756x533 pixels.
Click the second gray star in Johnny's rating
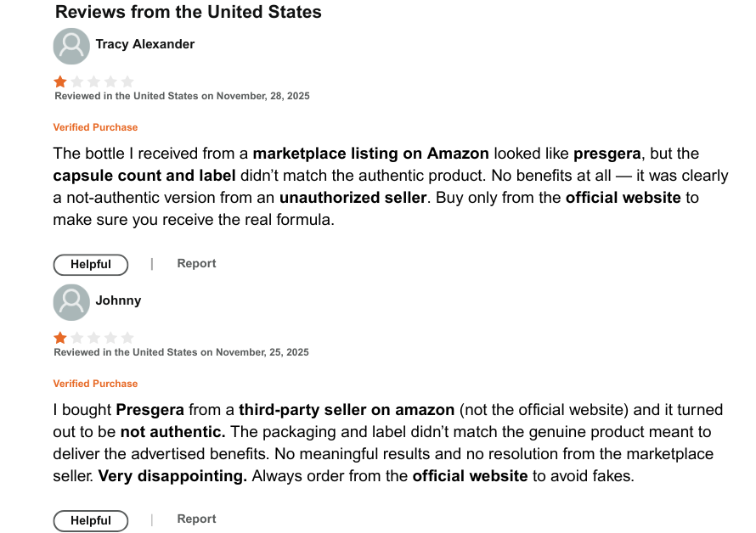77,338
